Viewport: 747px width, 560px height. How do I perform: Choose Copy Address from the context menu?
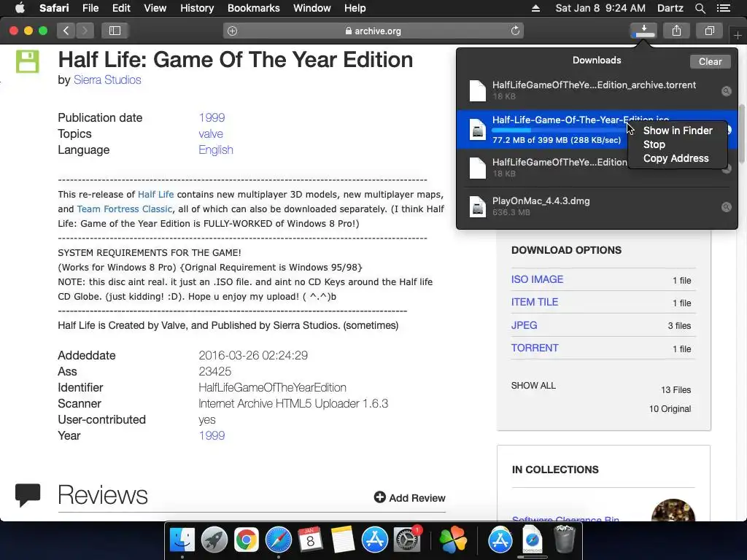click(678, 158)
